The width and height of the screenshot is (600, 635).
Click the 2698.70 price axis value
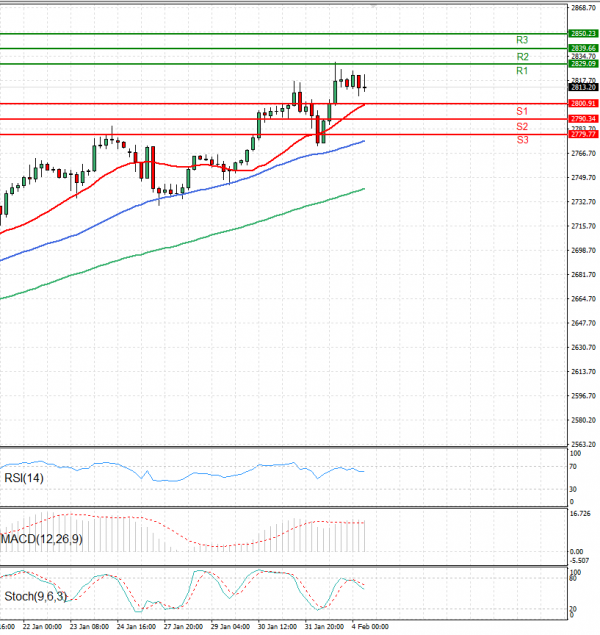pyautogui.click(x=583, y=250)
